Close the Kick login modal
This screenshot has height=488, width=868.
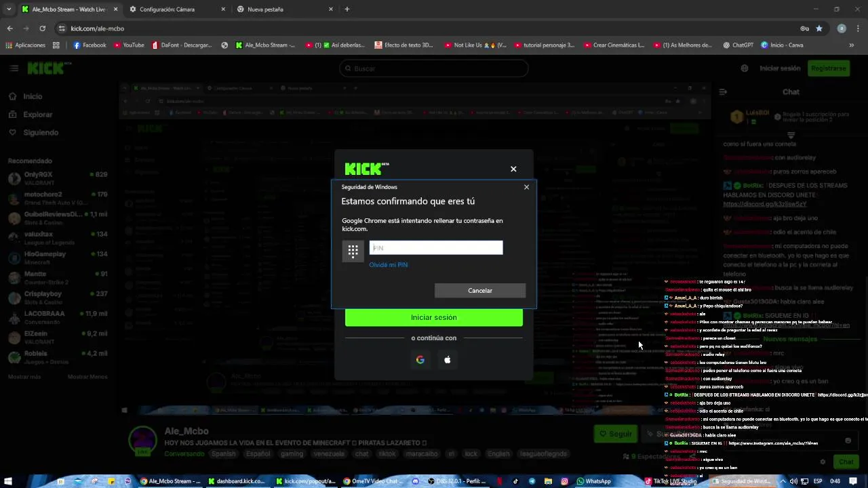(x=513, y=169)
